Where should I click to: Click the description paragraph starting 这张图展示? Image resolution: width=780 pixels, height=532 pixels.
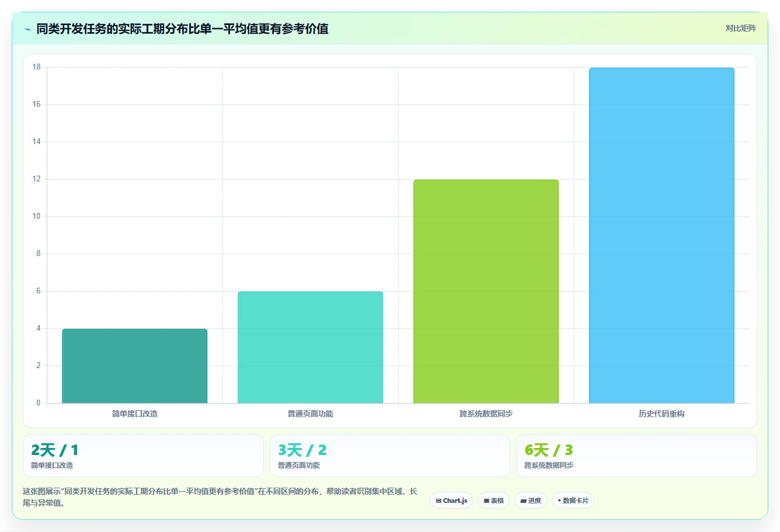pyautogui.click(x=220, y=497)
